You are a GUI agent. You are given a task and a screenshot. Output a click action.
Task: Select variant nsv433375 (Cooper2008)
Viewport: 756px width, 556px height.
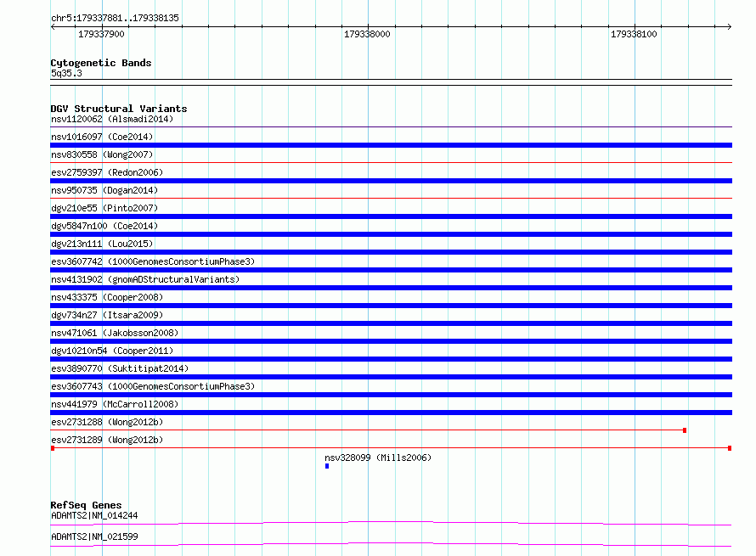tap(107, 297)
